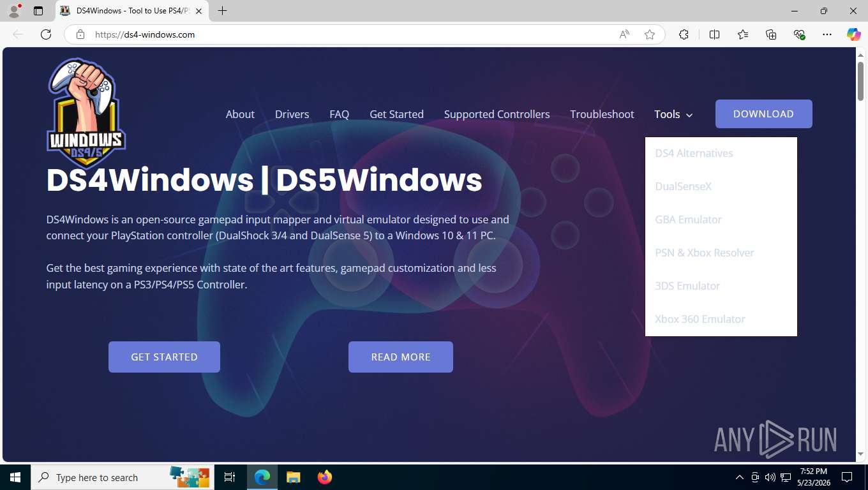Click the scrollbar down arrow
This screenshot has height=490, width=868.
coord(860,454)
